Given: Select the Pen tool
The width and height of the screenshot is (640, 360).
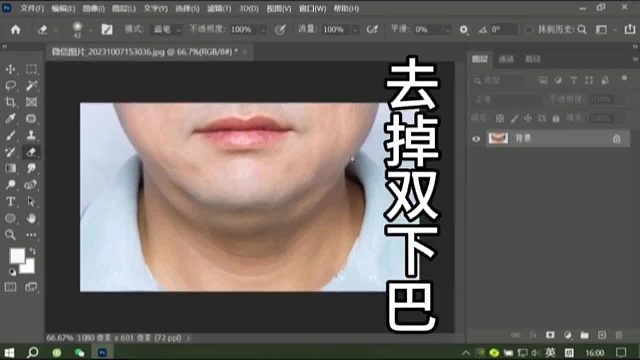Looking at the screenshot, I should point(31,185).
